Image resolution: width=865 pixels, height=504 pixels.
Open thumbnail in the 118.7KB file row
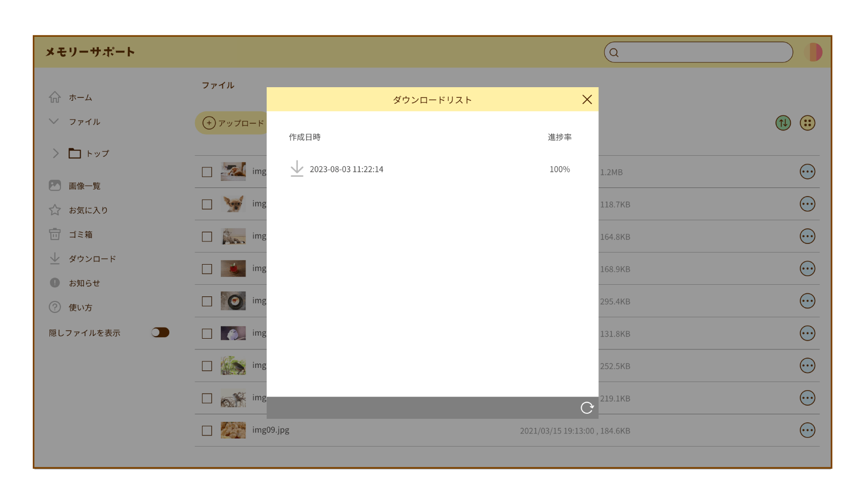(233, 204)
